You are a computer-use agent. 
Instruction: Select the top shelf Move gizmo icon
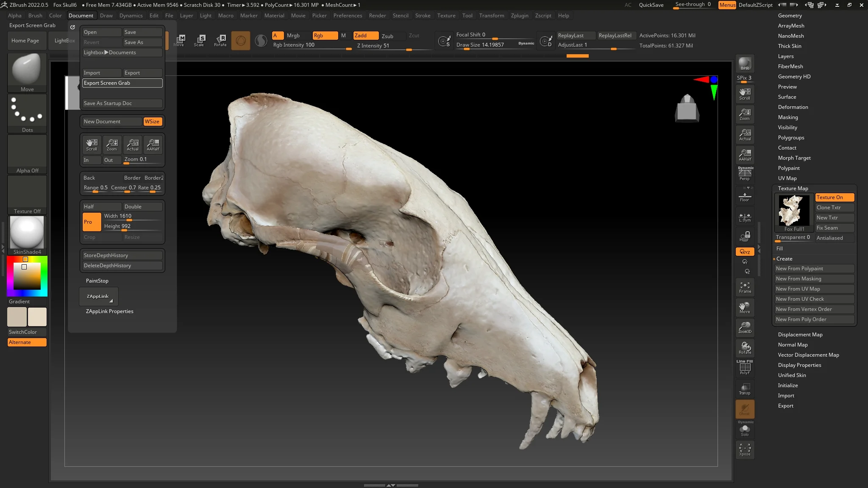click(179, 41)
